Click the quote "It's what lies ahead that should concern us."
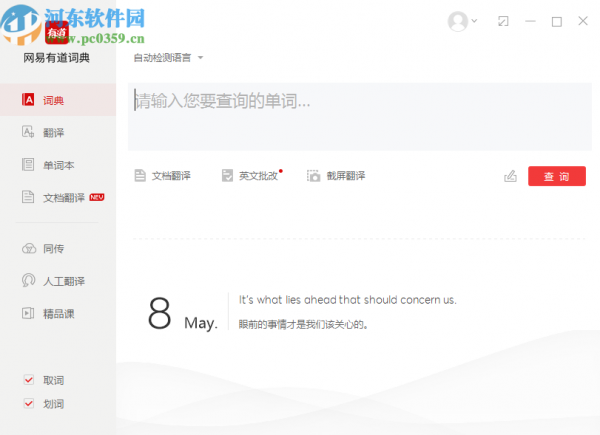600x435 pixels. 347,300
